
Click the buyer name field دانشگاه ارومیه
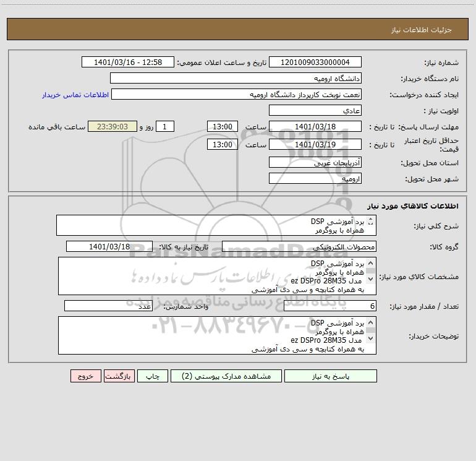click(236, 78)
